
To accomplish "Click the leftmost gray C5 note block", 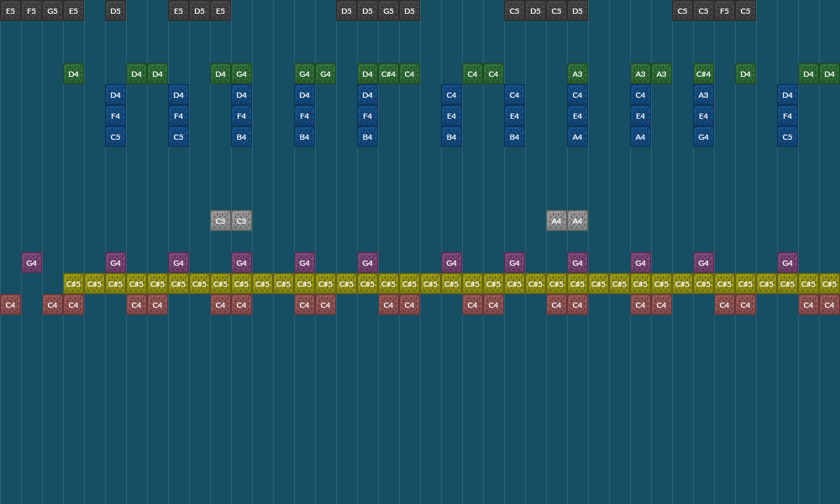I will (220, 220).
